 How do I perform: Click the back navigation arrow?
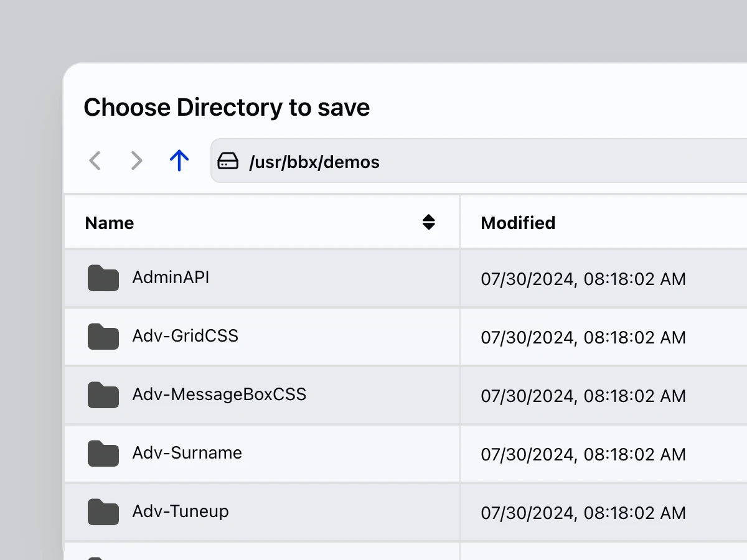95,161
